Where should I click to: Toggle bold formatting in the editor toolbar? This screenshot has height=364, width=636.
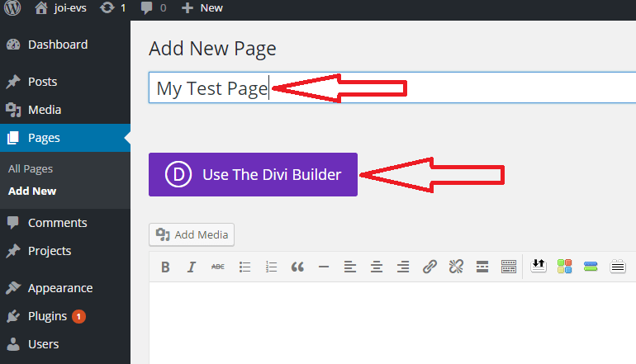pyautogui.click(x=165, y=267)
